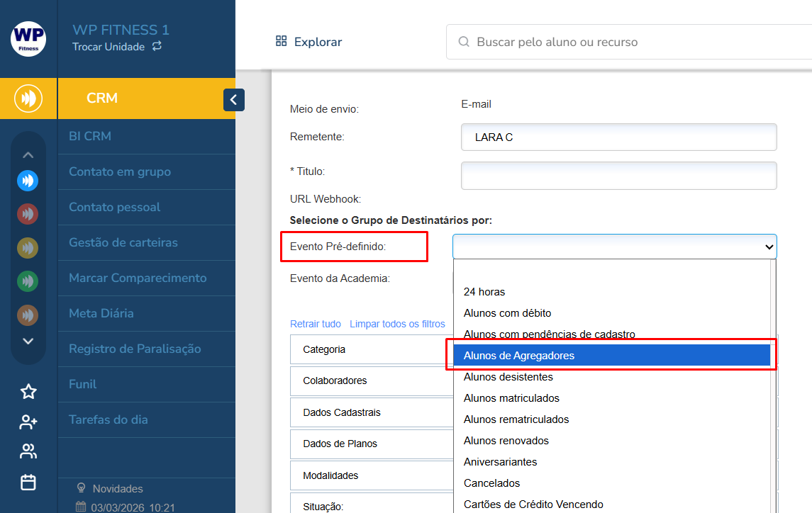Viewport: 812px width, 513px height.
Task: Select the blue module icon in sidebar
Action: pyautogui.click(x=28, y=181)
